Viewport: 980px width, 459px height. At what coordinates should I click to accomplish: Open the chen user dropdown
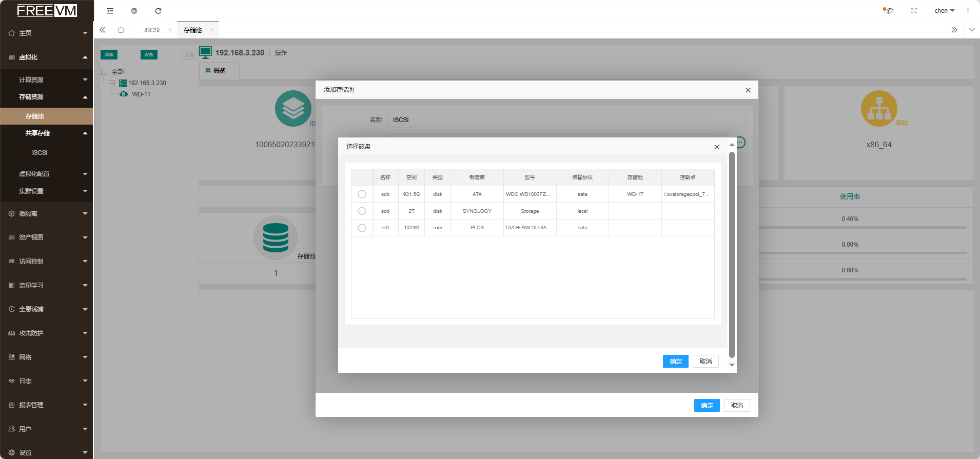pos(944,11)
